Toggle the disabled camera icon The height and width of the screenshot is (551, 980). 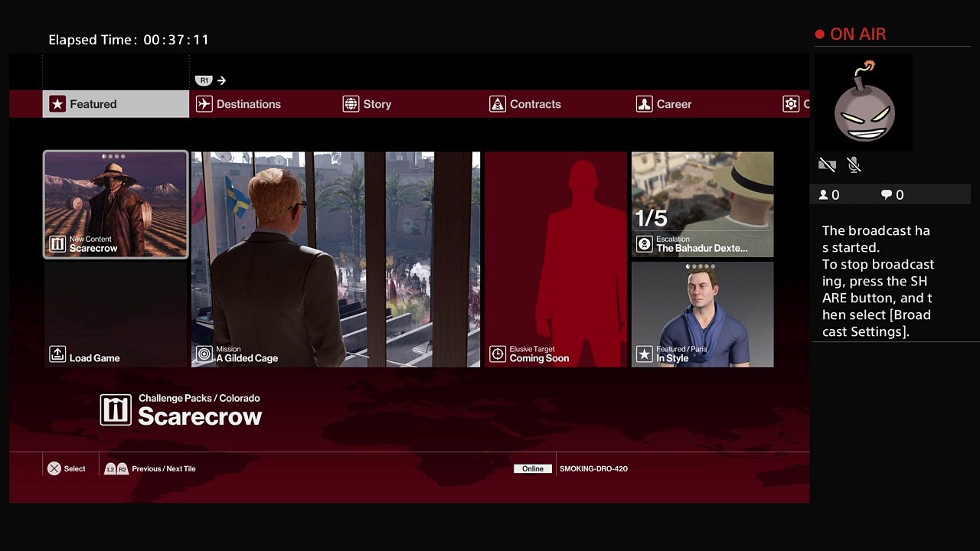827,165
